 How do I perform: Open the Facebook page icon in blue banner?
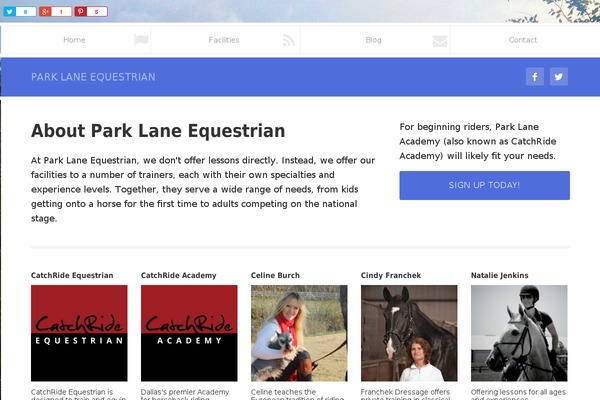(x=535, y=77)
